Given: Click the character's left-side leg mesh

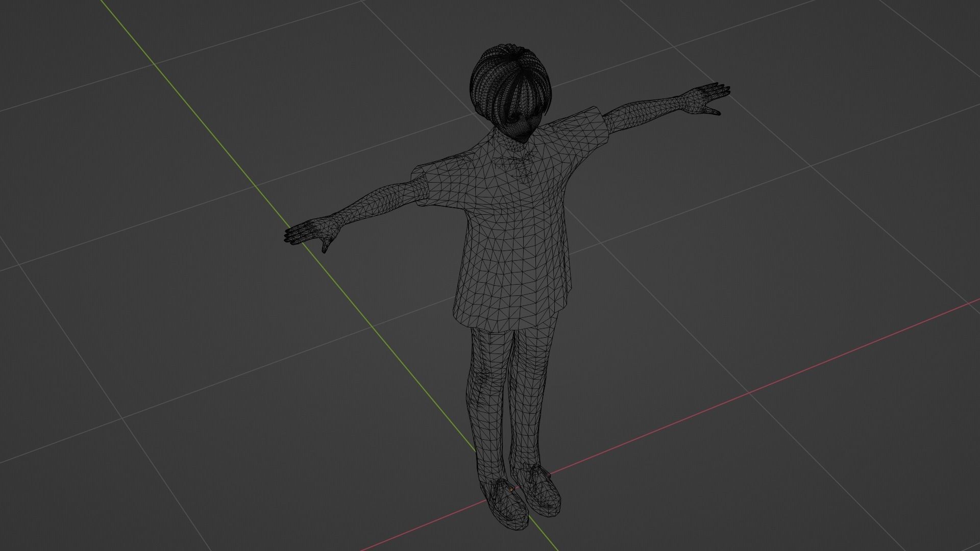Looking at the screenshot, I should [487, 398].
